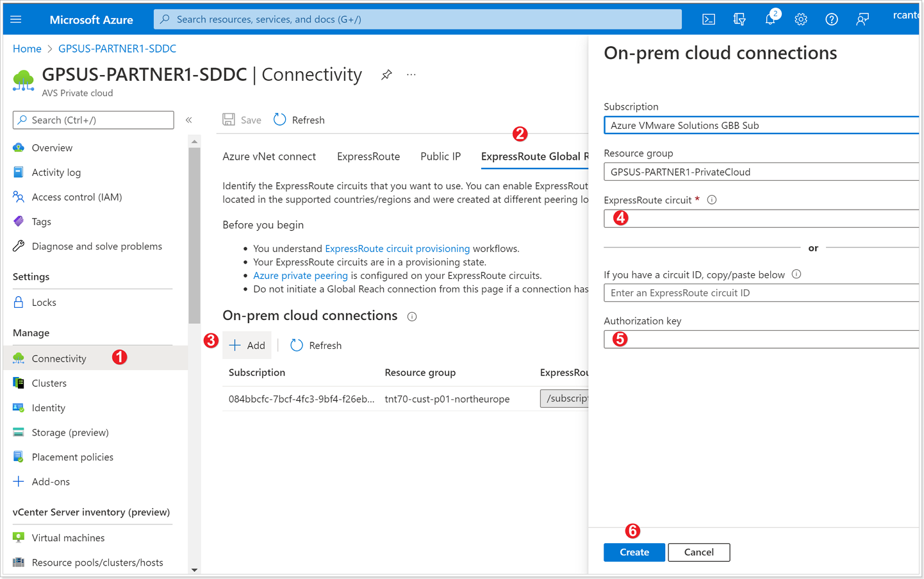Click the Activity log icon
This screenshot has height=579, width=924.
(x=19, y=172)
